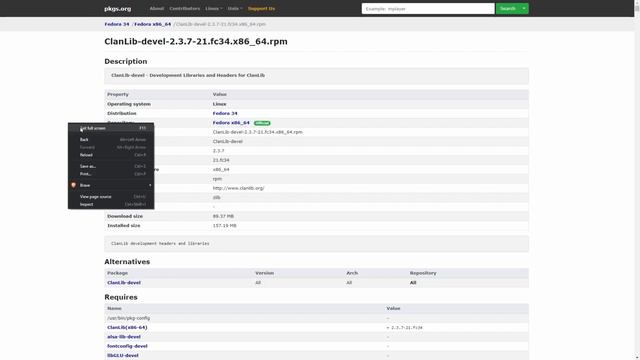640x360 pixels.
Task: Go to Fedora x86_64 breadcrumb
Action: (x=153, y=24)
